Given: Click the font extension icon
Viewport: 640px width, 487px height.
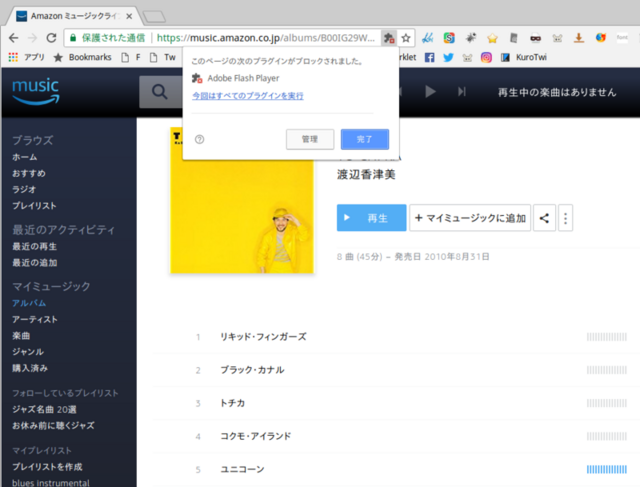Looking at the screenshot, I should [x=622, y=38].
